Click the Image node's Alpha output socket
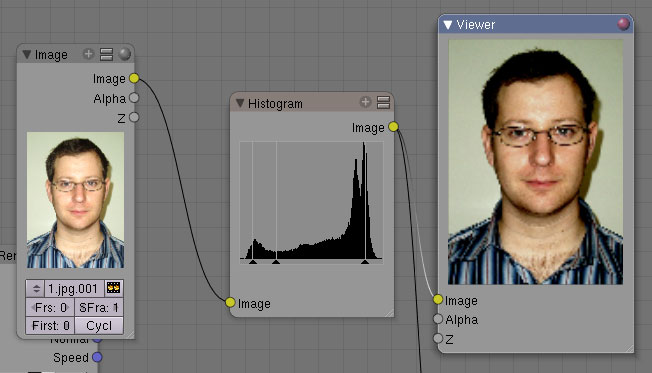The height and width of the screenshot is (373, 652). [x=134, y=98]
